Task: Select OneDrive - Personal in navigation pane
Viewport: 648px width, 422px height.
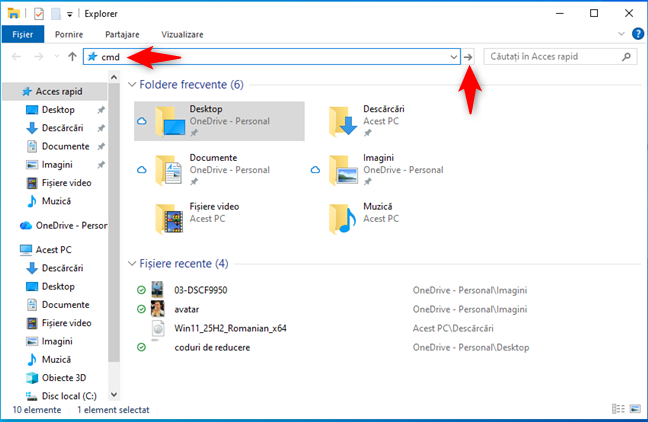Action: point(63,225)
